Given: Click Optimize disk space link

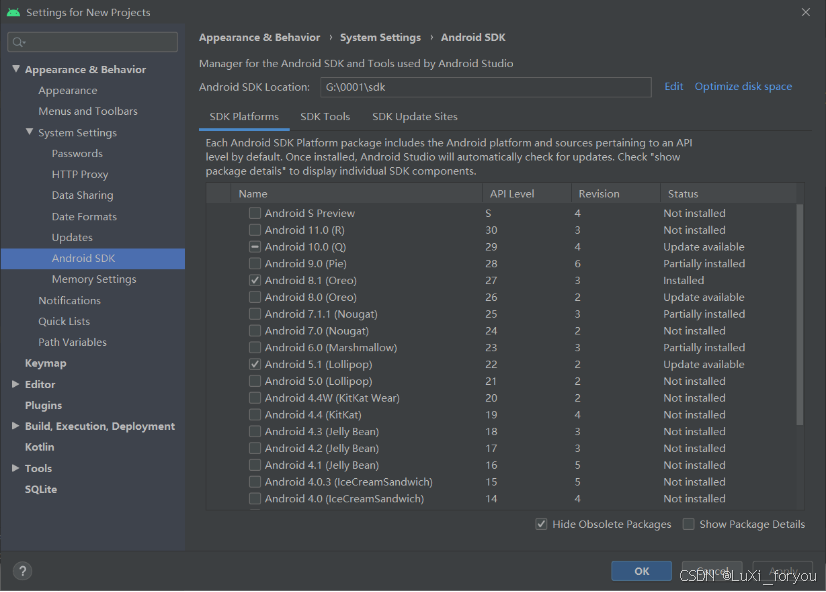Looking at the screenshot, I should (x=743, y=86).
